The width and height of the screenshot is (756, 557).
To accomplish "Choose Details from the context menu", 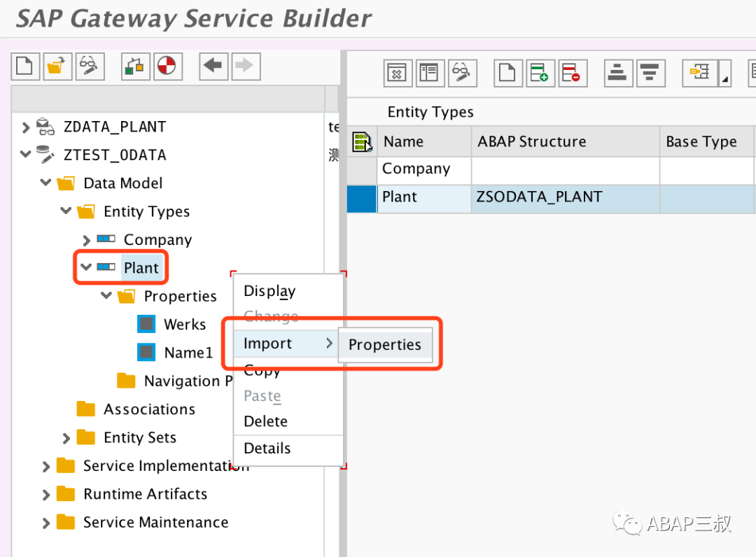I will pyautogui.click(x=288, y=448).
